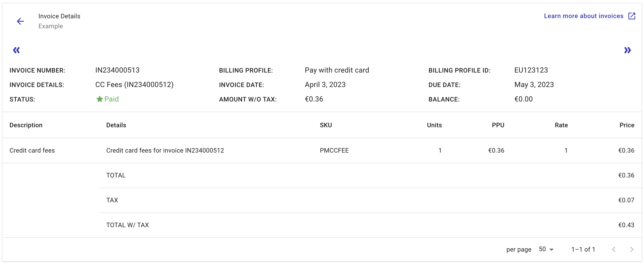Select the SKU column header

326,125
